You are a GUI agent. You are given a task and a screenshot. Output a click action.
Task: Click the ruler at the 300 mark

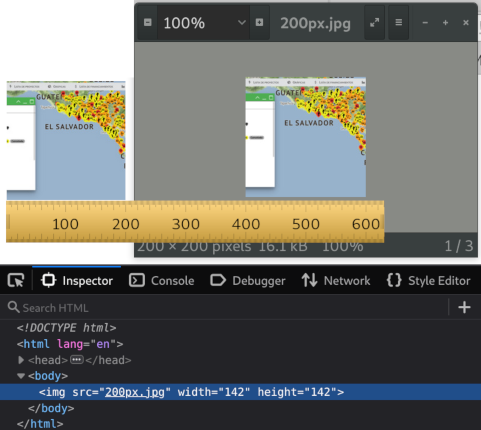coord(186,224)
